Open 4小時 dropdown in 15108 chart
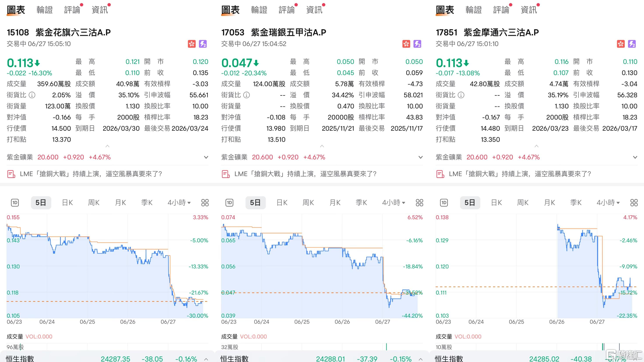Screen dimensions: 644x362 (179, 203)
